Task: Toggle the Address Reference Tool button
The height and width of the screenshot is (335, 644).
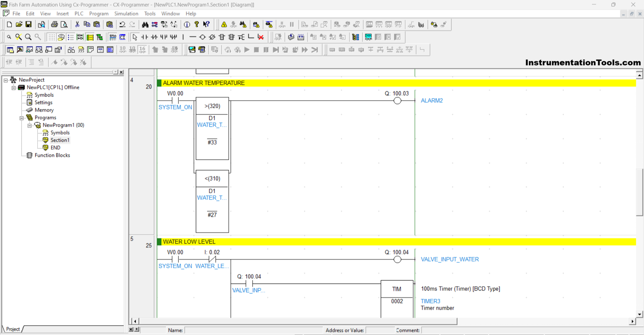Action: [40, 50]
